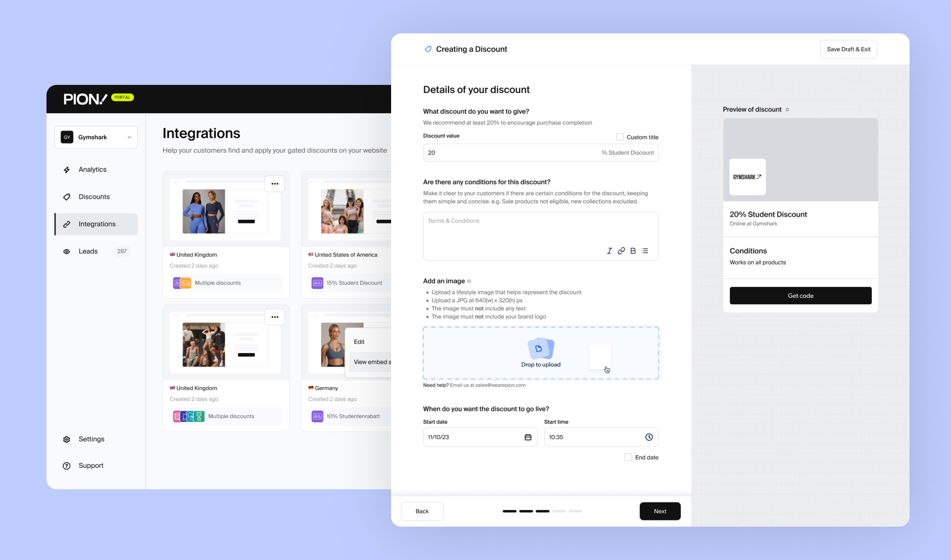
Task: Click the Settings gear sidebar icon
Action: click(x=67, y=439)
